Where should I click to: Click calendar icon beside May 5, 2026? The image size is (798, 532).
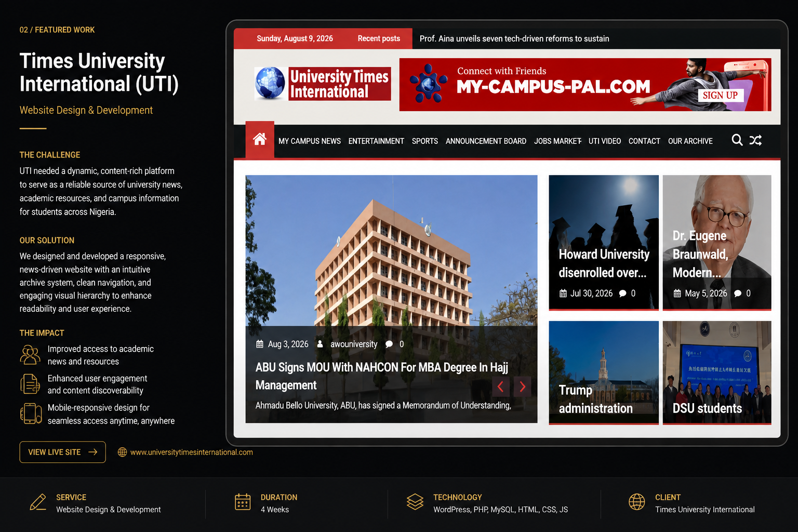677,294
